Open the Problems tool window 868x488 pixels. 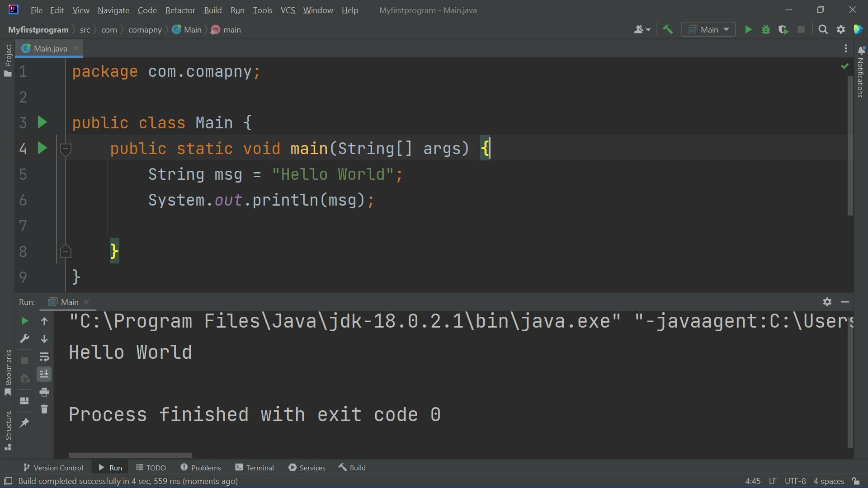(x=201, y=468)
